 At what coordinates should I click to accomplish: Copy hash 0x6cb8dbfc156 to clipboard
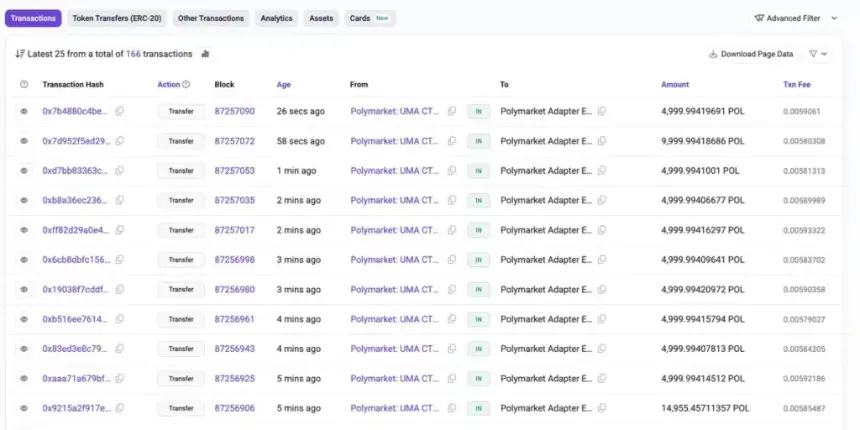pyautogui.click(x=120, y=259)
